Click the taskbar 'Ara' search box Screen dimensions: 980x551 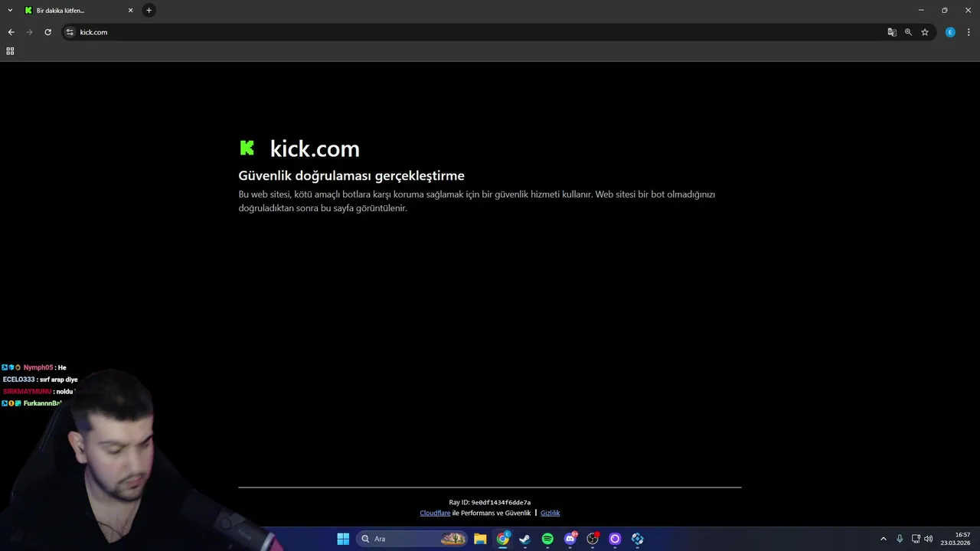[412, 539]
